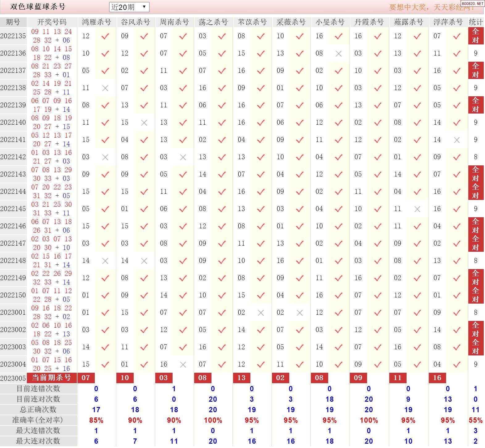
Task: Click the 最大连对次数 row label
Action: pos(38,441)
